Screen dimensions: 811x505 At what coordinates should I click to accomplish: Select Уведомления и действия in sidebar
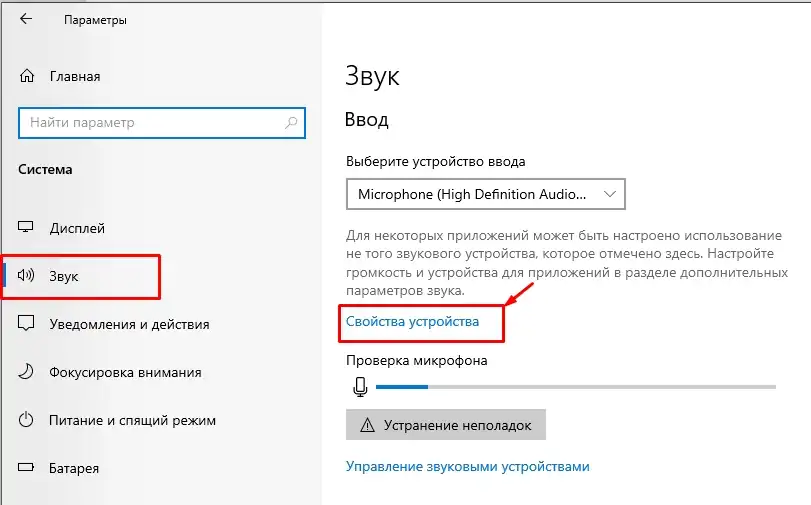[129, 324]
